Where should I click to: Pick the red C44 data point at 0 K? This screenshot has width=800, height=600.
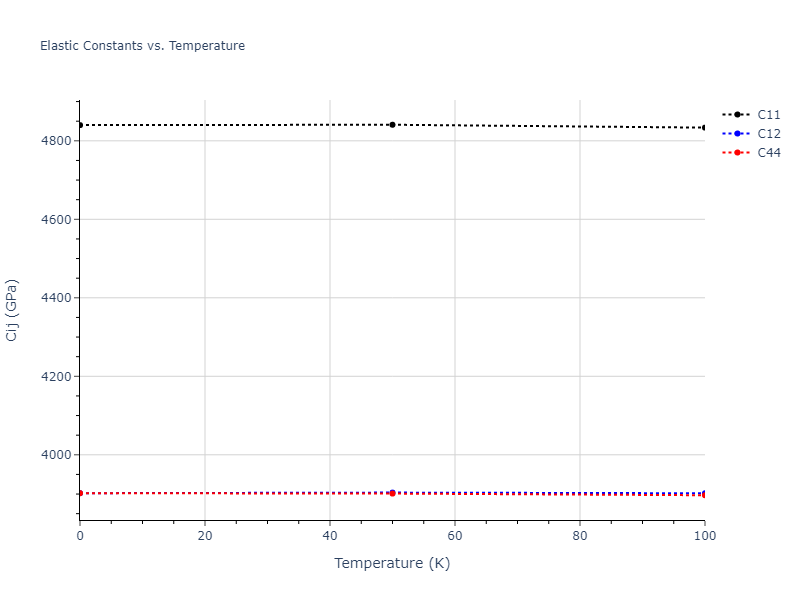(80, 493)
